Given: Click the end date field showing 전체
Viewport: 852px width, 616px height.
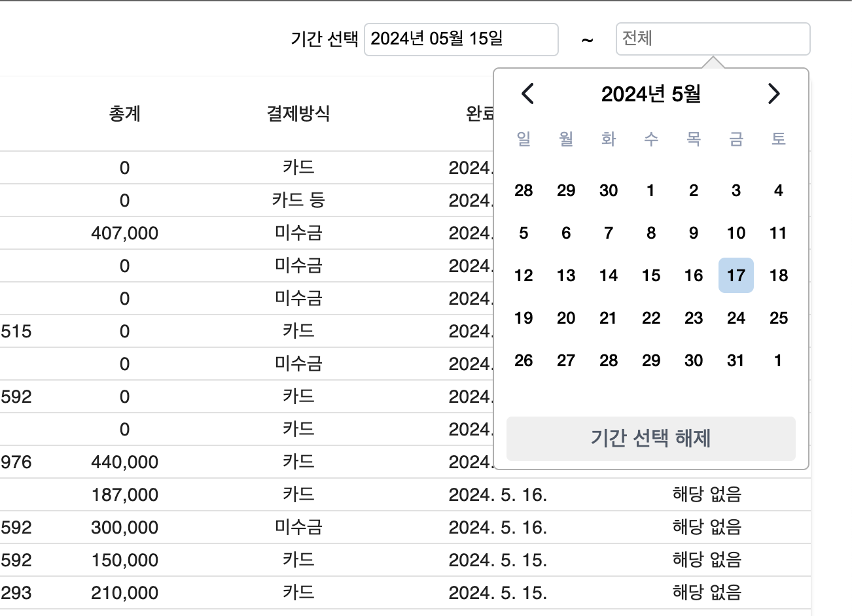Looking at the screenshot, I should (713, 39).
